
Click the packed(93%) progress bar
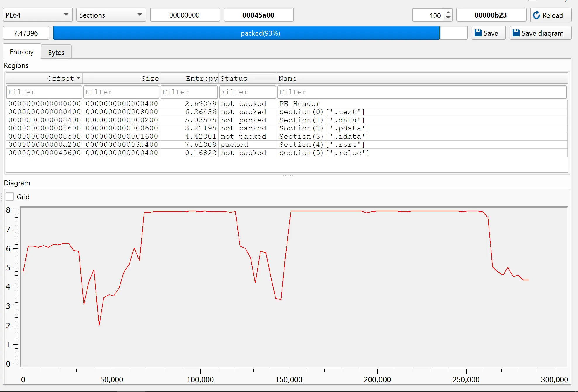(260, 33)
